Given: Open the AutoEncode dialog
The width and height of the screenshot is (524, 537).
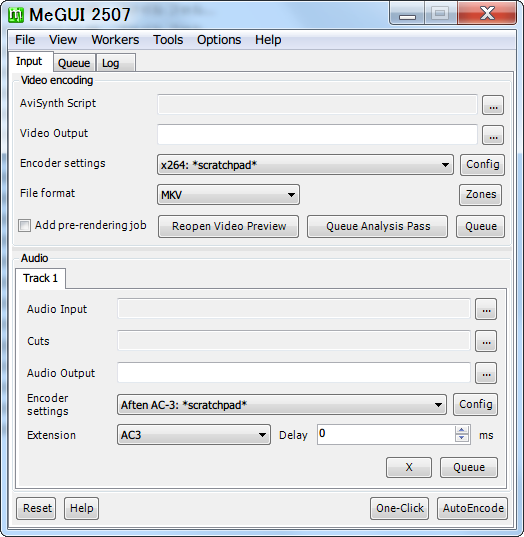Looking at the screenshot, I should pos(473,508).
